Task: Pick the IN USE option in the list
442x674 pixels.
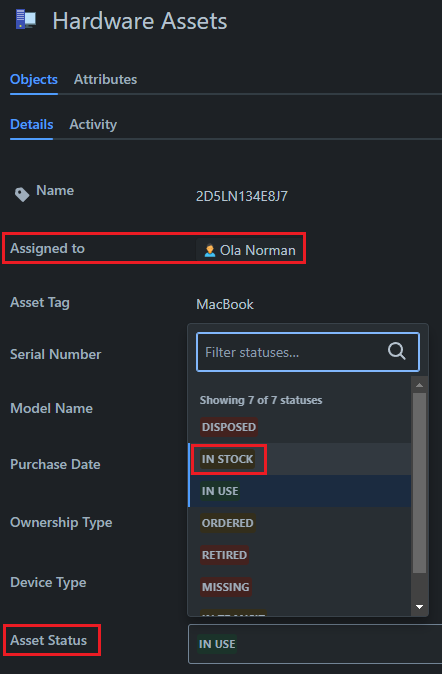Action: point(220,491)
